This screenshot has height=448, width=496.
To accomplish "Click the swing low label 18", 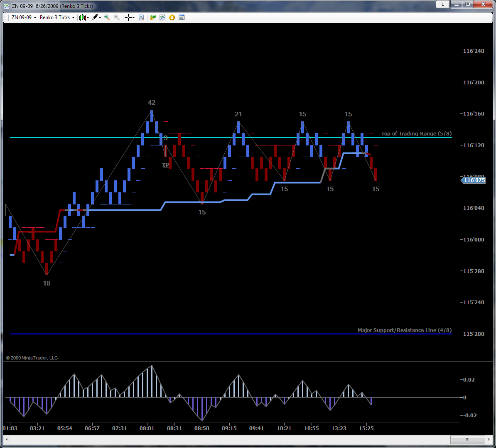I will coord(47,283).
